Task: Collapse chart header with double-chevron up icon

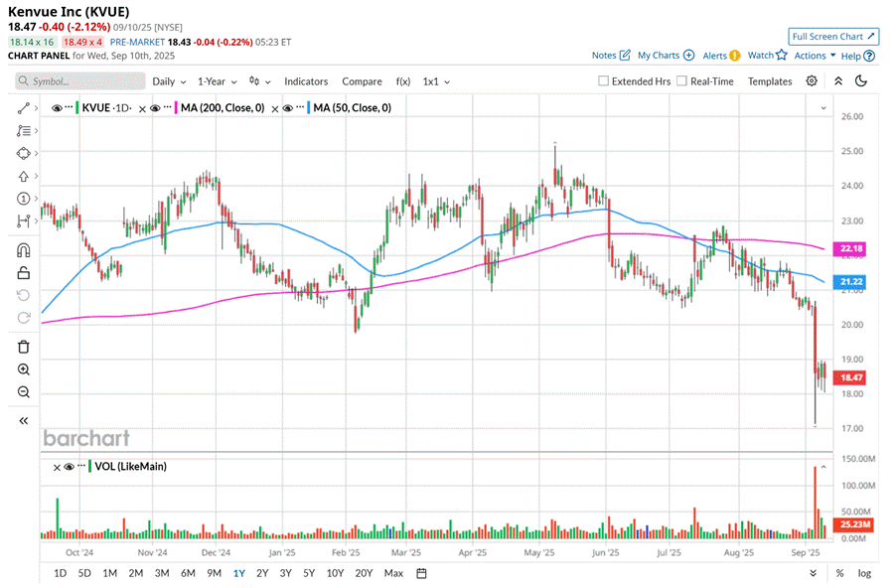Action: coord(838,81)
